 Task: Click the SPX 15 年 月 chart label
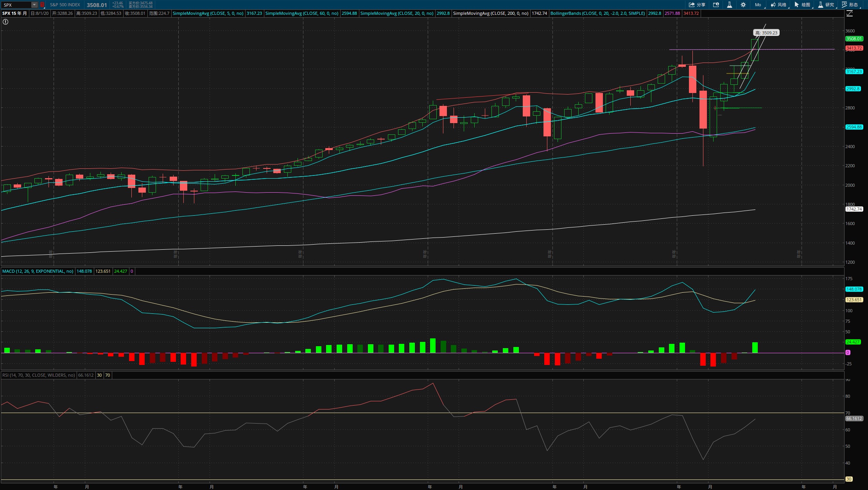(14, 13)
